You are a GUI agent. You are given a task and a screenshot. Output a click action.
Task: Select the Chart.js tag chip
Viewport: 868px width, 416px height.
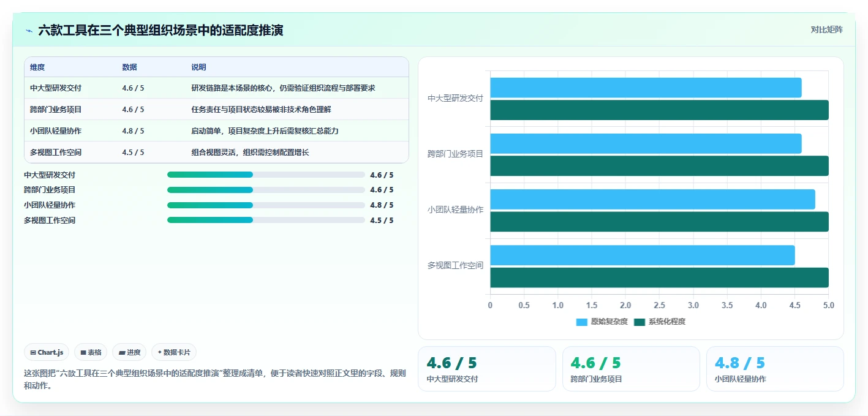point(47,352)
